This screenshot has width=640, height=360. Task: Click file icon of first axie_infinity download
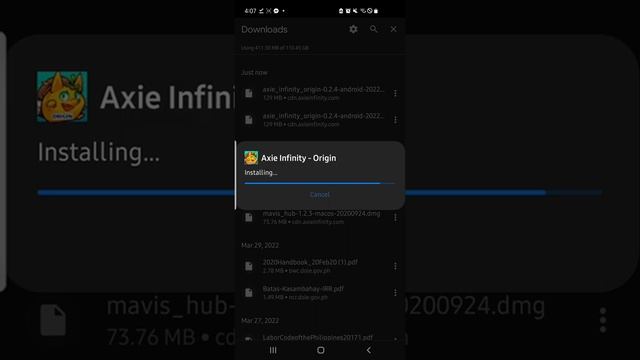[x=249, y=93]
